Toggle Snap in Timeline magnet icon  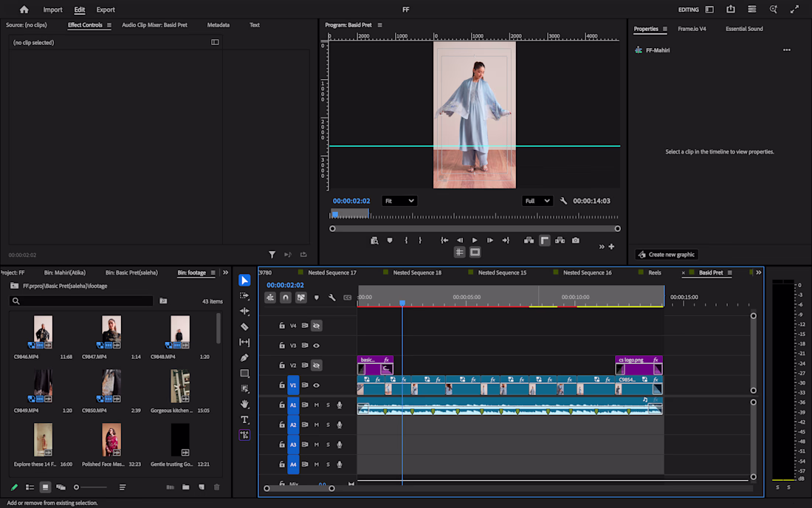point(286,298)
